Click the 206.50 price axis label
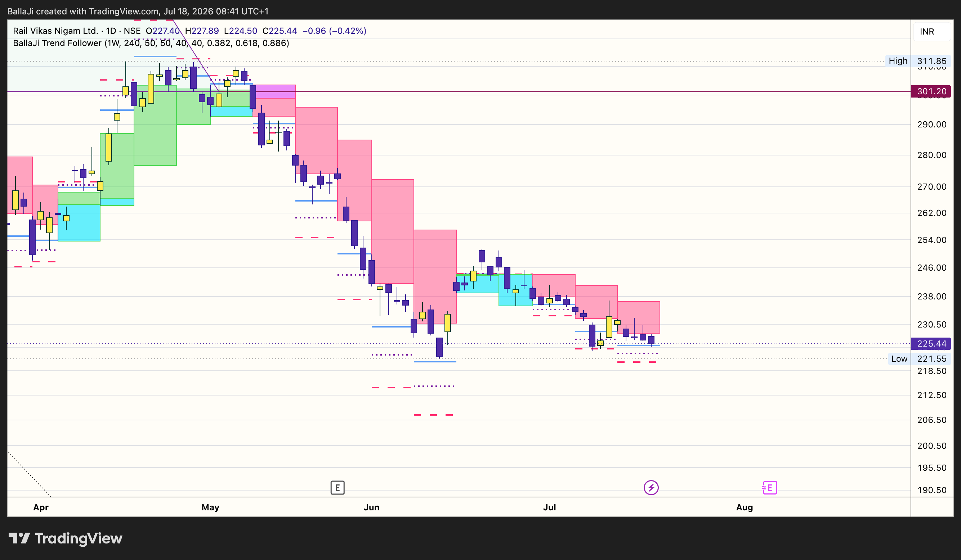 tap(931, 420)
